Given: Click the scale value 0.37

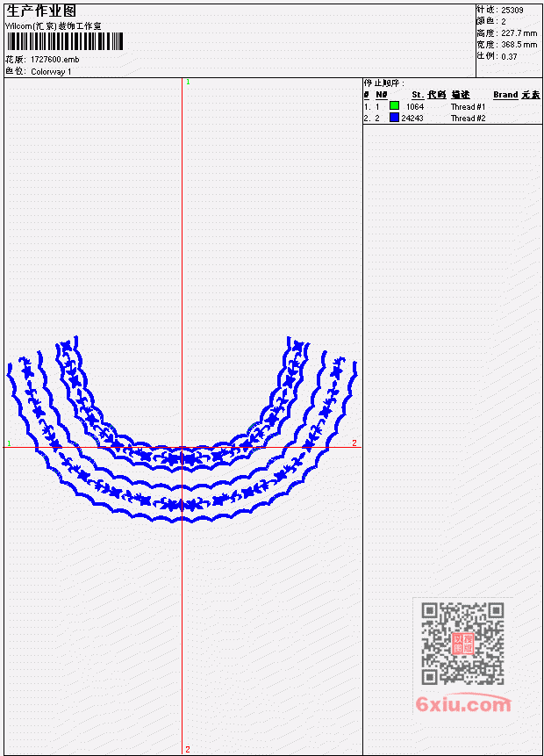Looking at the screenshot, I should [509, 56].
